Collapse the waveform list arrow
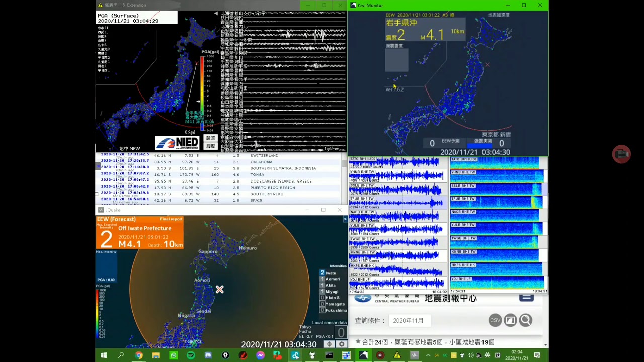Screen dimensions: 644x362 tap(216, 14)
